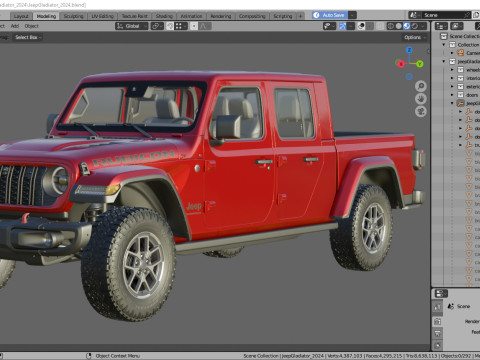Expand the Camera object in outliner

(452, 53)
